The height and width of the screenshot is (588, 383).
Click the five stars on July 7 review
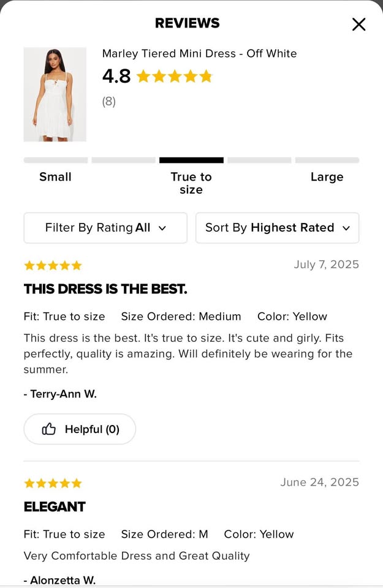[53, 265]
